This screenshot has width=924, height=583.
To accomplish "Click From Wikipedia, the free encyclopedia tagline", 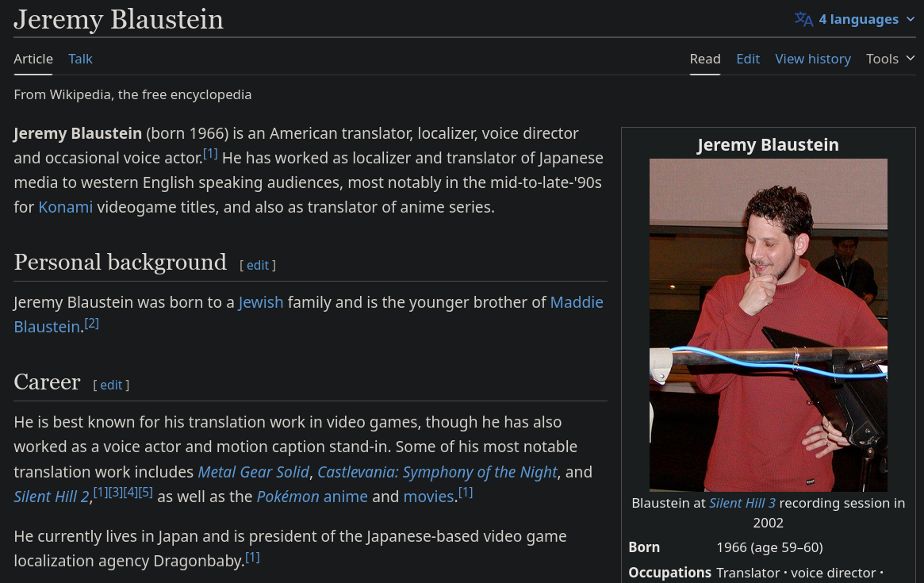I will (x=132, y=94).
